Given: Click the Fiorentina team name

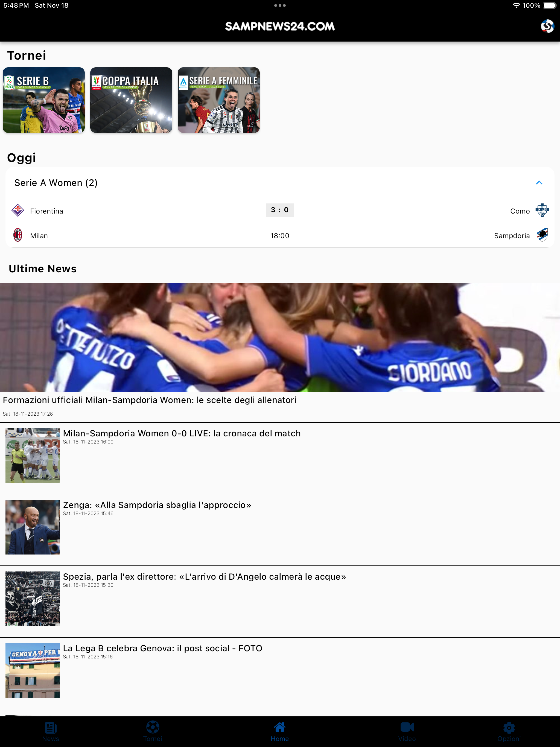Looking at the screenshot, I should click(46, 211).
